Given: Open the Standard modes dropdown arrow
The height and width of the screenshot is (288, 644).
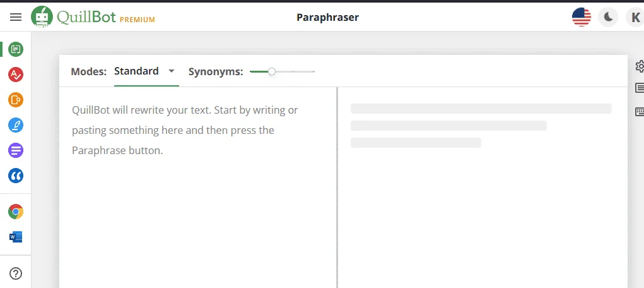Looking at the screenshot, I should point(172,71).
